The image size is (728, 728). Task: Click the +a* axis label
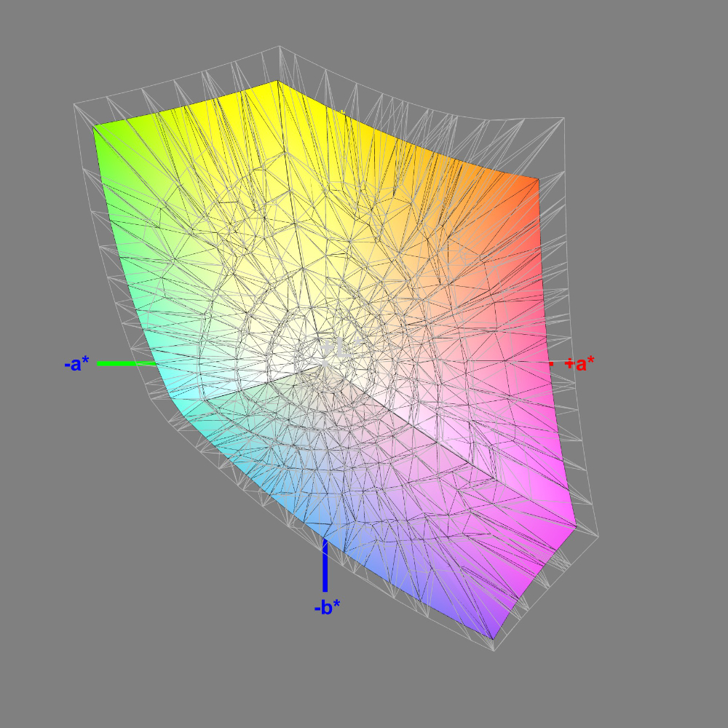(x=580, y=364)
